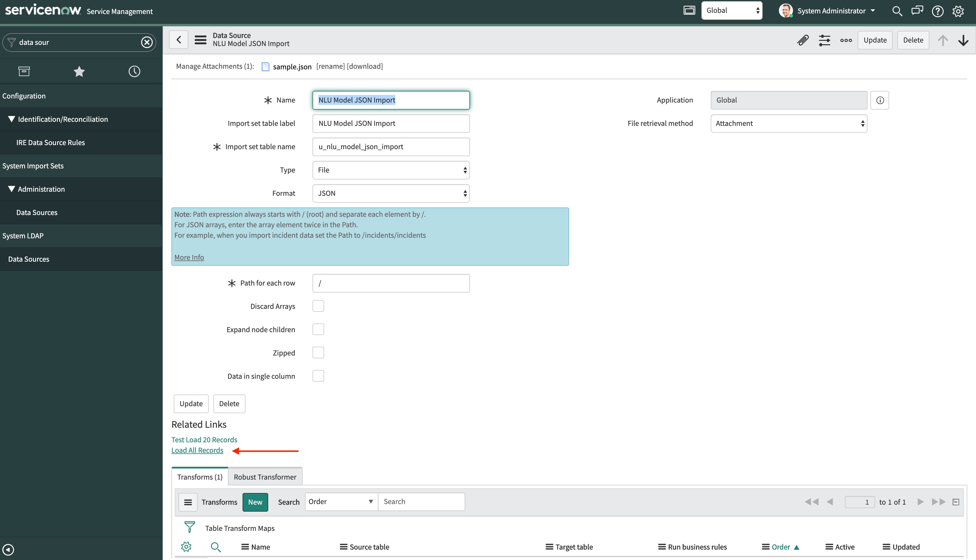
Task: Open the Transforms list hamburger menu
Action: tap(188, 502)
